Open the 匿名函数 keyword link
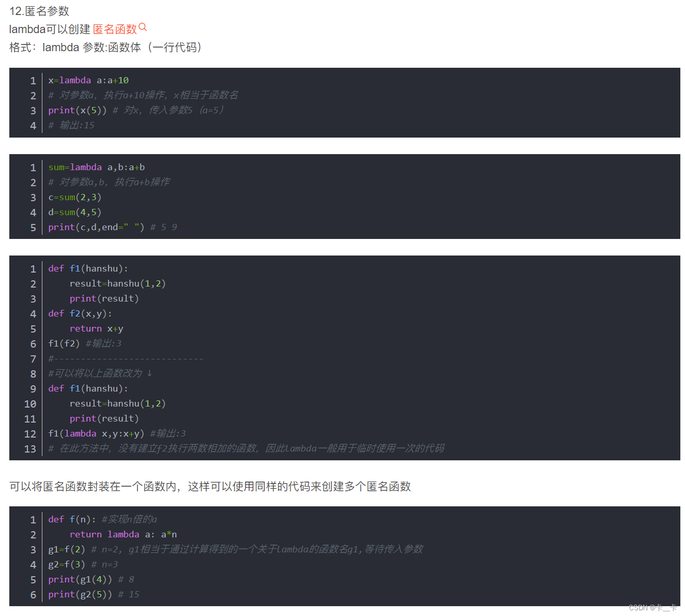 point(115,29)
